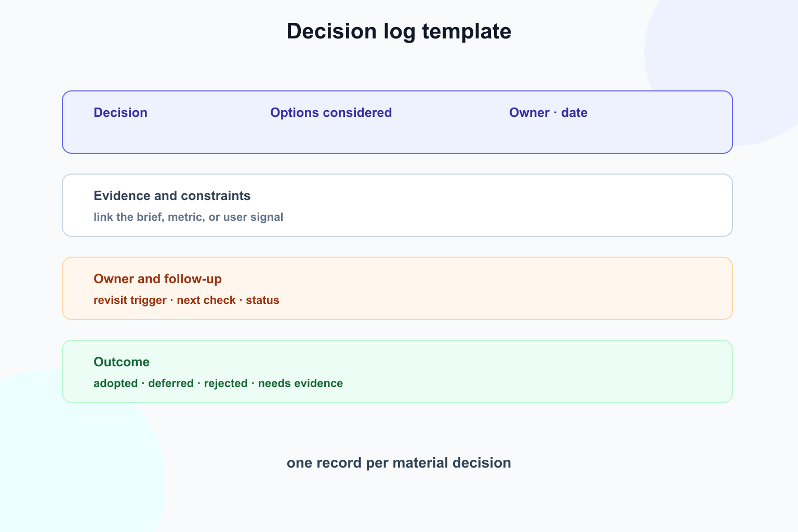Select the 'Options considered' heading
The image size is (798, 532).
point(331,113)
